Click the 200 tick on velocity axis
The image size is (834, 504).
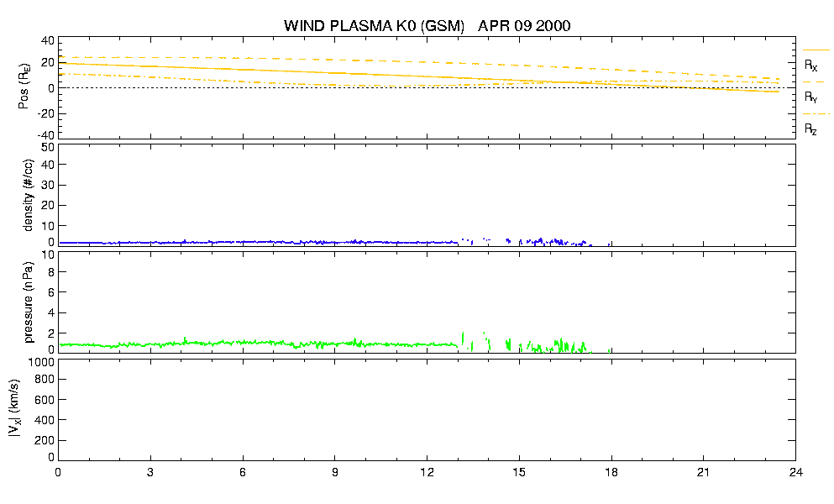click(46, 440)
